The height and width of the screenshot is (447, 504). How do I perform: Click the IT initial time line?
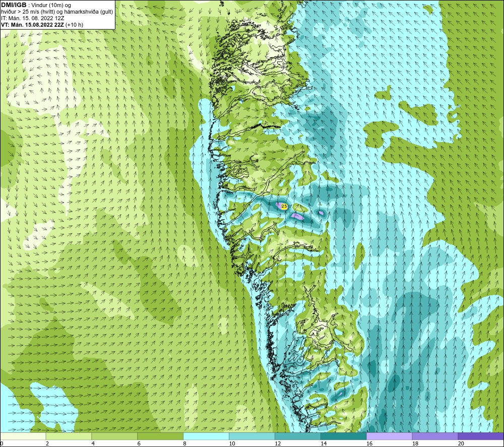point(32,18)
